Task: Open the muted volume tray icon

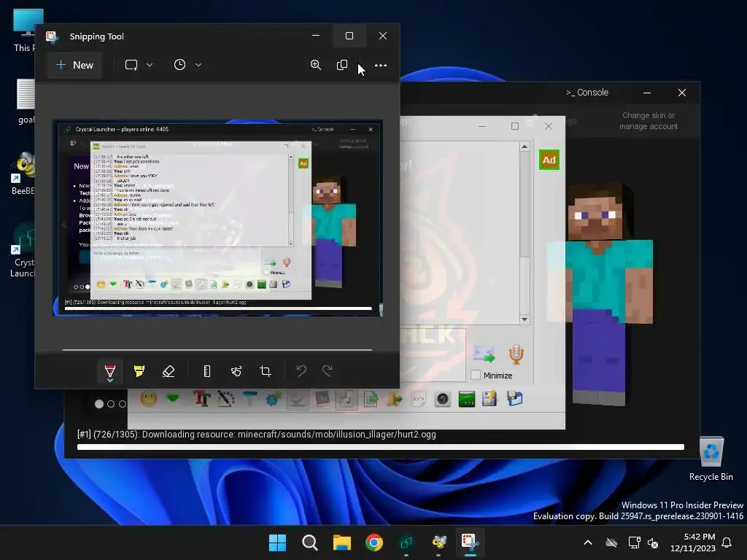Action: point(653,542)
